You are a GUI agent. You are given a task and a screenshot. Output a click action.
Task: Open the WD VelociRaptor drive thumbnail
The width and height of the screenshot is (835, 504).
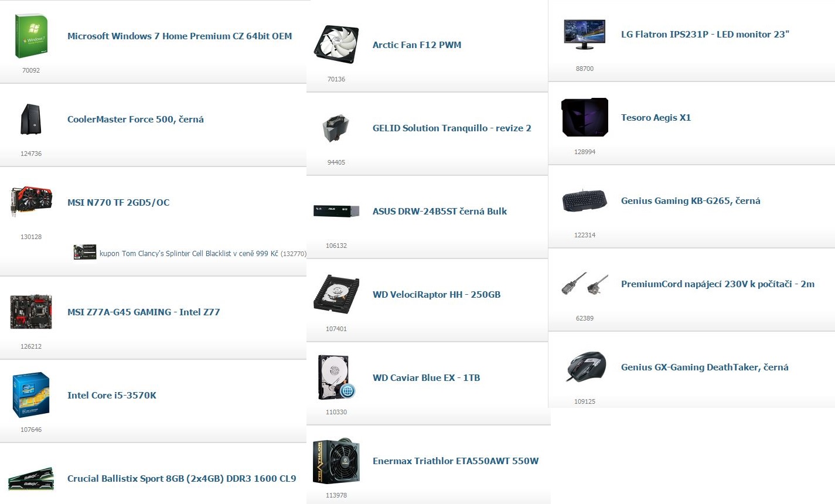click(x=336, y=294)
